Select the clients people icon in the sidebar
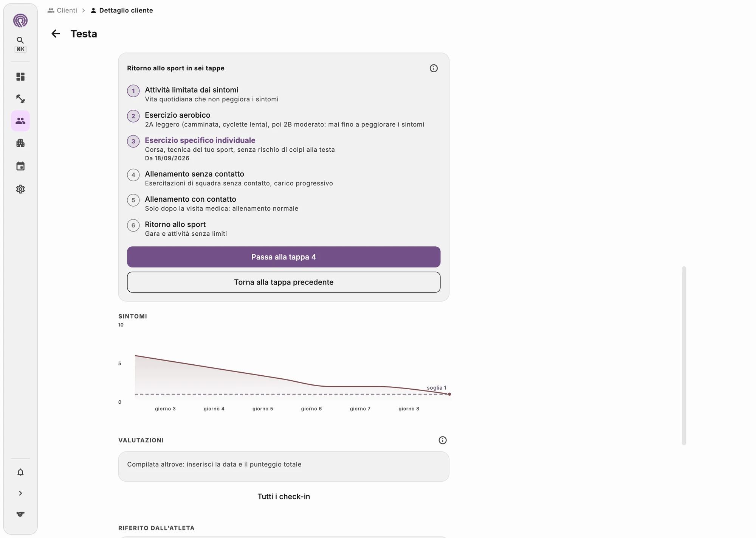756x538 pixels. pos(20,121)
